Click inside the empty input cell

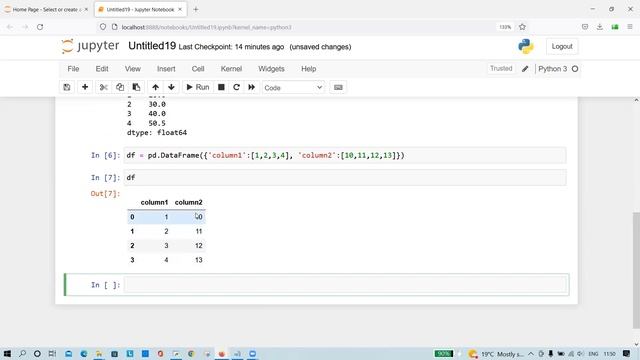(x=345, y=285)
